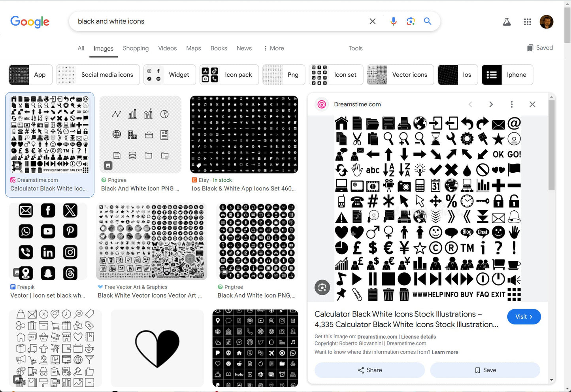Open Ios Black & White App Icons caption
This screenshot has height=392, width=571.
coord(244,188)
